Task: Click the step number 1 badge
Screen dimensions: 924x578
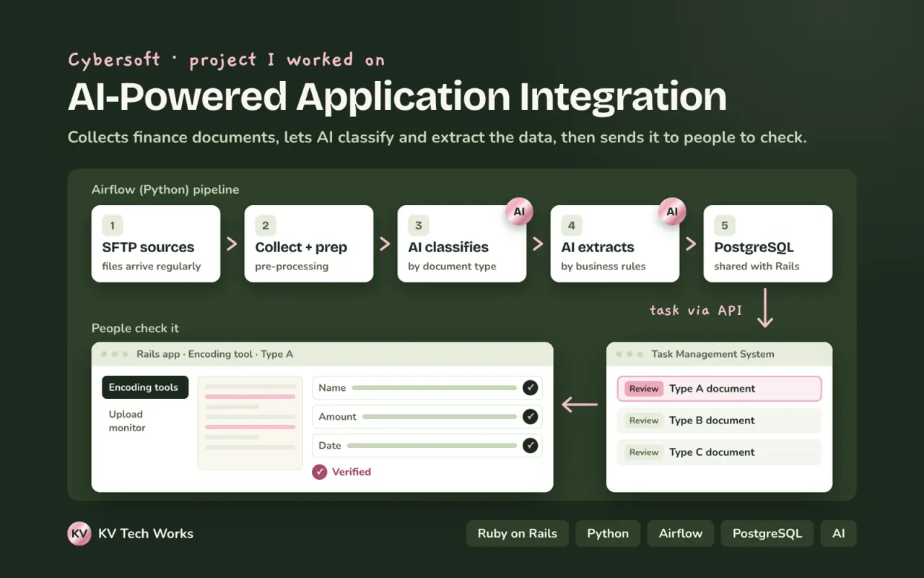Action: (x=112, y=225)
